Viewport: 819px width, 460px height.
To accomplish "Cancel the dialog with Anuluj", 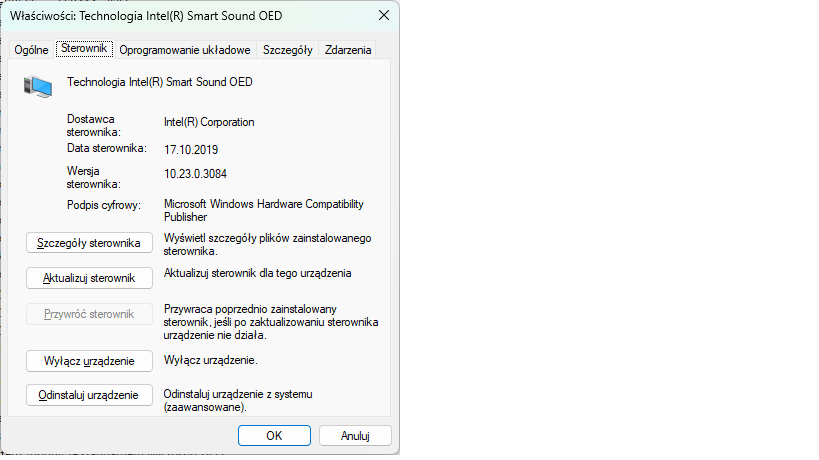I will pyautogui.click(x=355, y=435).
